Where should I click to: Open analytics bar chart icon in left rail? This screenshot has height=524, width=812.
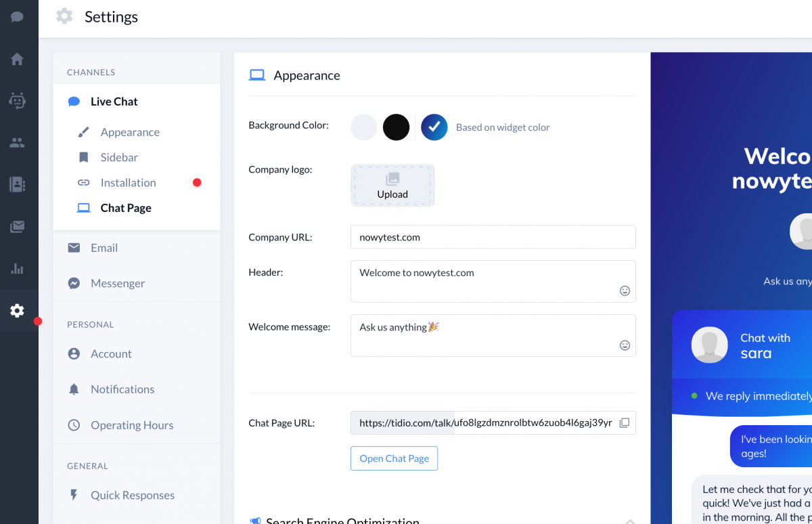click(x=17, y=269)
